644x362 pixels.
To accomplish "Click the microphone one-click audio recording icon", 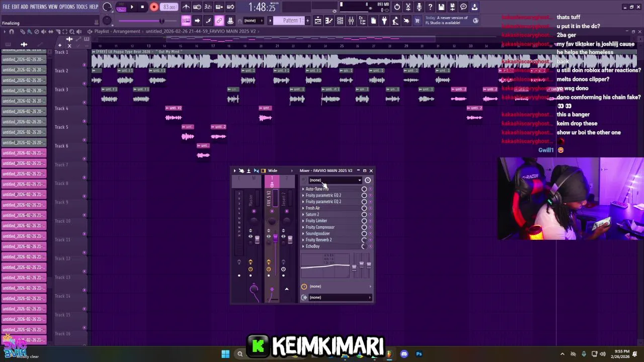I will (419, 7).
